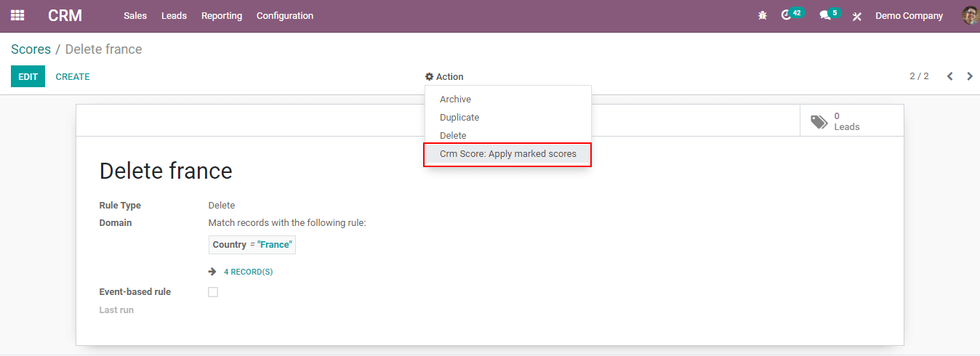The width and height of the screenshot is (980, 356).
Task: Select Duplicate from Action menu
Action: pos(459,118)
